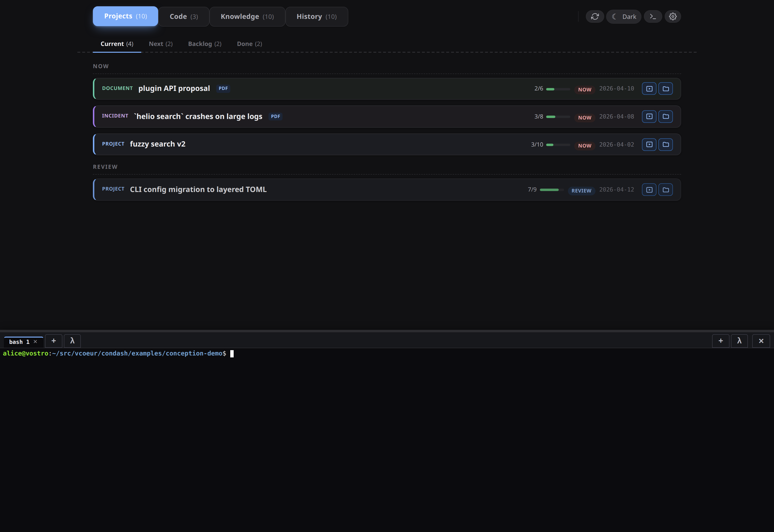Switch to the Knowledge tab
This screenshot has width=774, height=532.
coord(247,16)
